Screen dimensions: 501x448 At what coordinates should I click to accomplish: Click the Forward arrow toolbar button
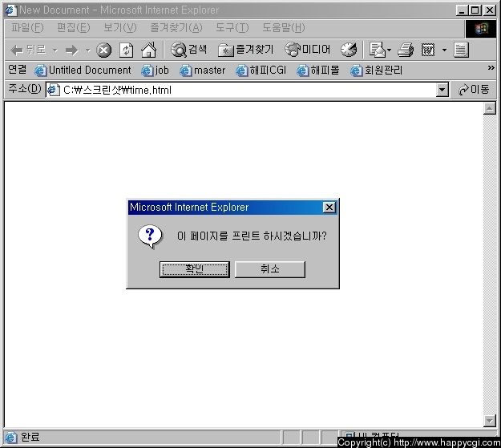[x=72, y=50]
